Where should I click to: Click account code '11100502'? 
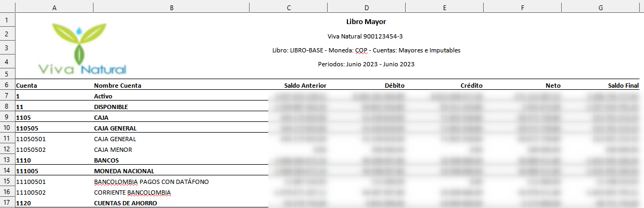click(x=31, y=192)
